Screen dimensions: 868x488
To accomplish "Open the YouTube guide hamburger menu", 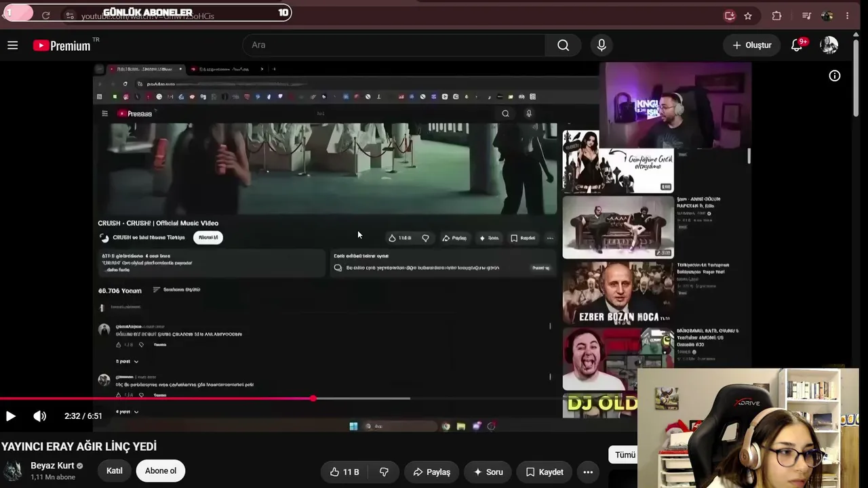I will click(x=13, y=45).
